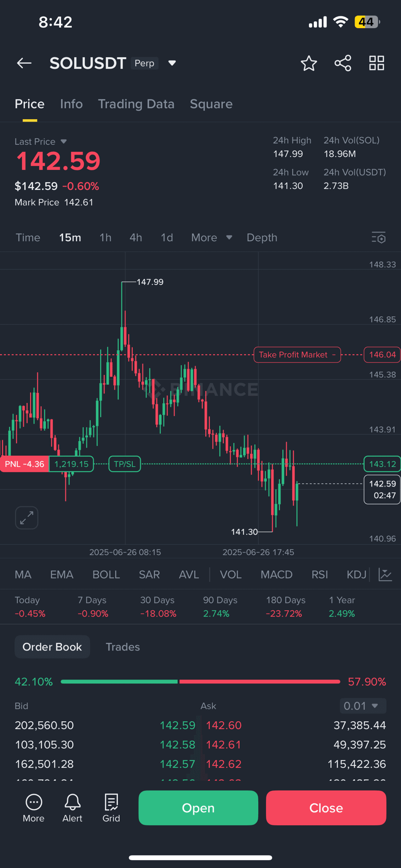Select the 4h chart interval
The height and width of the screenshot is (868, 401).
coord(136,237)
